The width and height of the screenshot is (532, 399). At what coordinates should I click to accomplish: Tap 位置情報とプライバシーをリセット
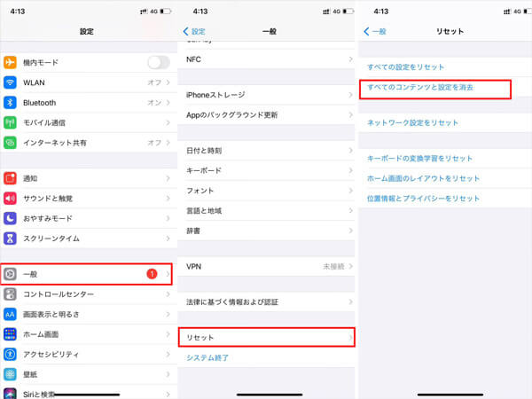coord(423,199)
